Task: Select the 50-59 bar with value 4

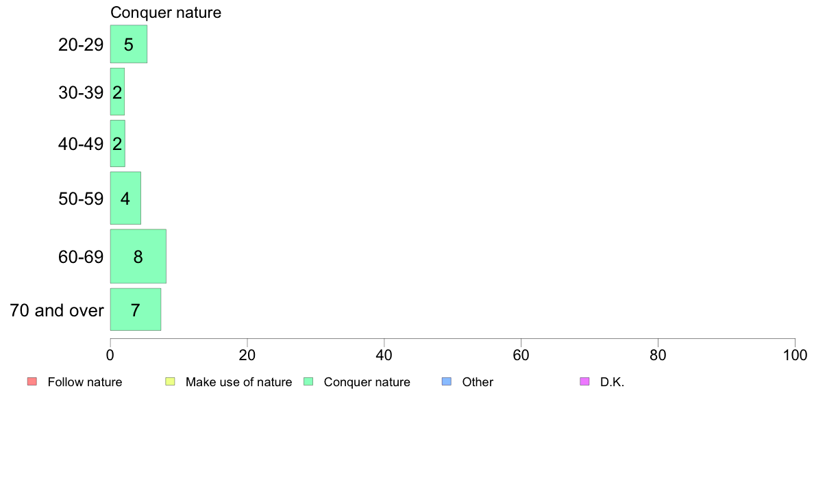Action: (x=125, y=199)
